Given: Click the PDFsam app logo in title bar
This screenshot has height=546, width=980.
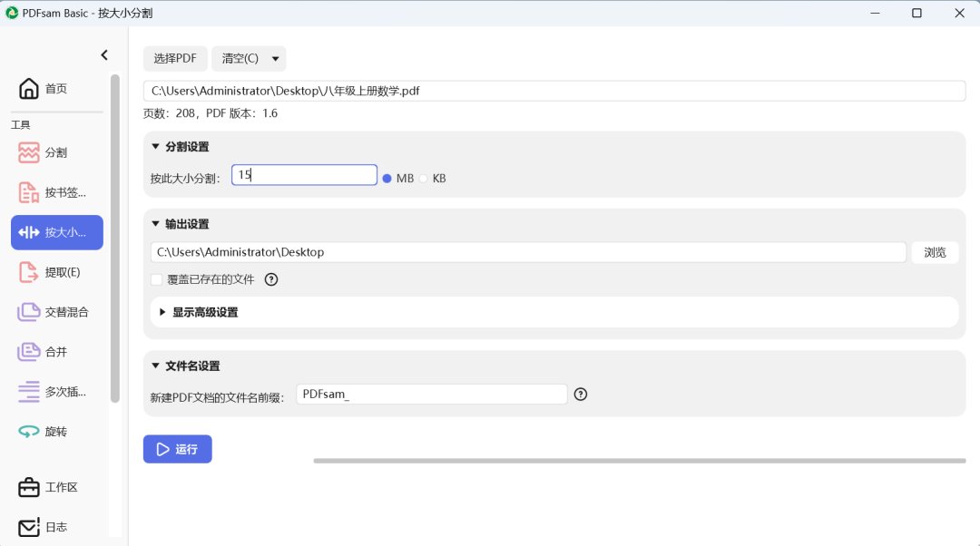Looking at the screenshot, I should [x=12, y=13].
